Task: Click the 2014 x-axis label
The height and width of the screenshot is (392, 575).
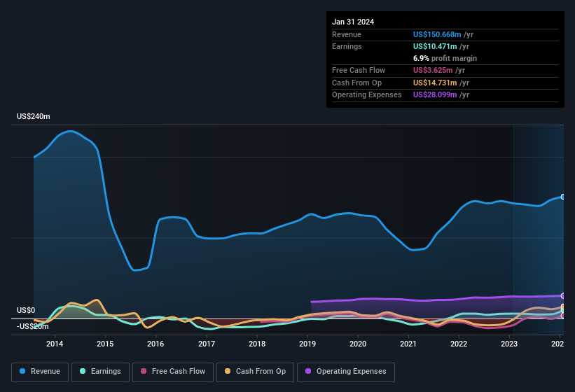Action: [55, 344]
